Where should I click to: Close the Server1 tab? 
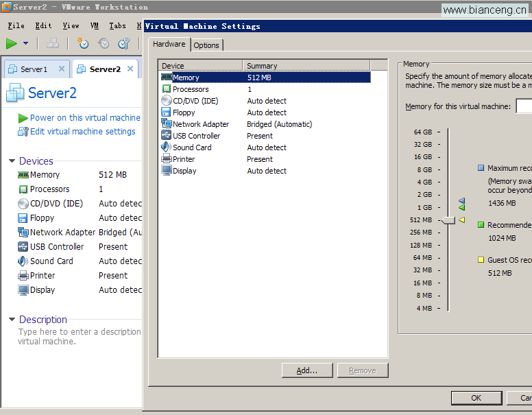[x=62, y=69]
